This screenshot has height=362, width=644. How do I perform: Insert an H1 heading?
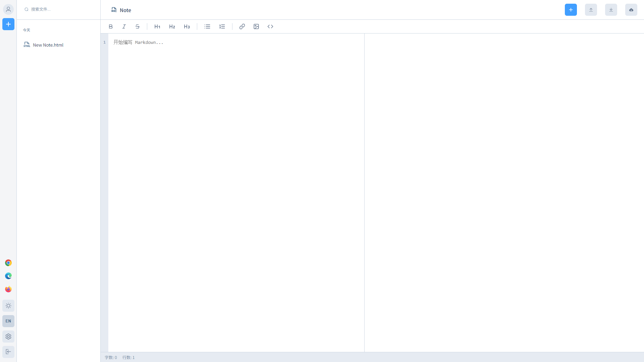pos(157,26)
